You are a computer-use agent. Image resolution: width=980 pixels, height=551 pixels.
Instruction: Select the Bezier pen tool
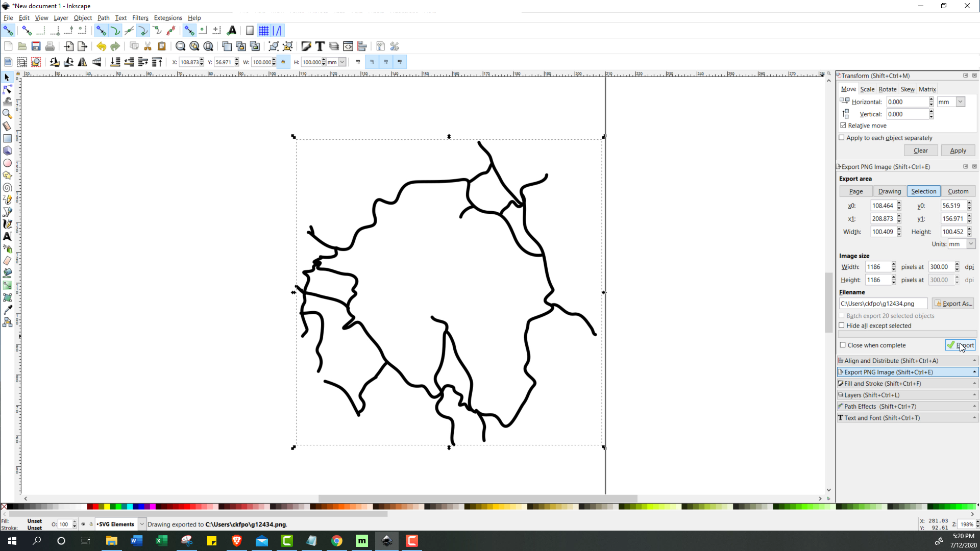click(x=7, y=212)
